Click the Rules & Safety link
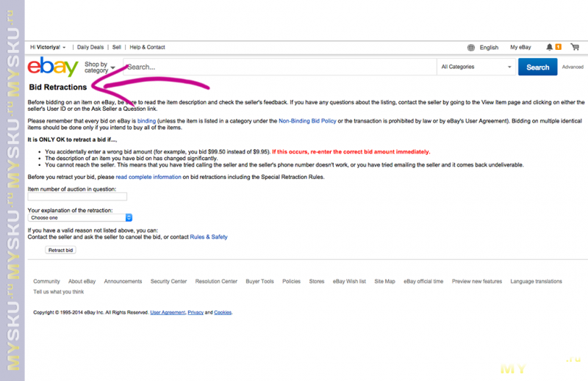Image resolution: width=588 pixels, height=381 pixels. [x=209, y=237]
